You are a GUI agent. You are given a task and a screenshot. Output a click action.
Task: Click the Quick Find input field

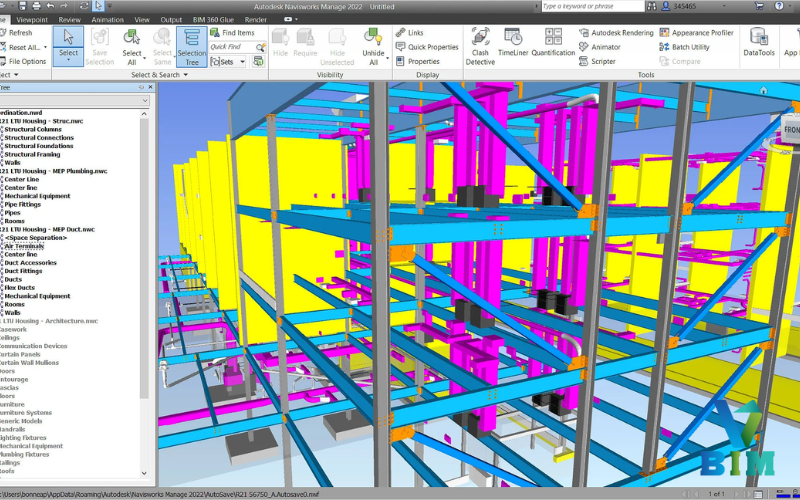tap(232, 47)
